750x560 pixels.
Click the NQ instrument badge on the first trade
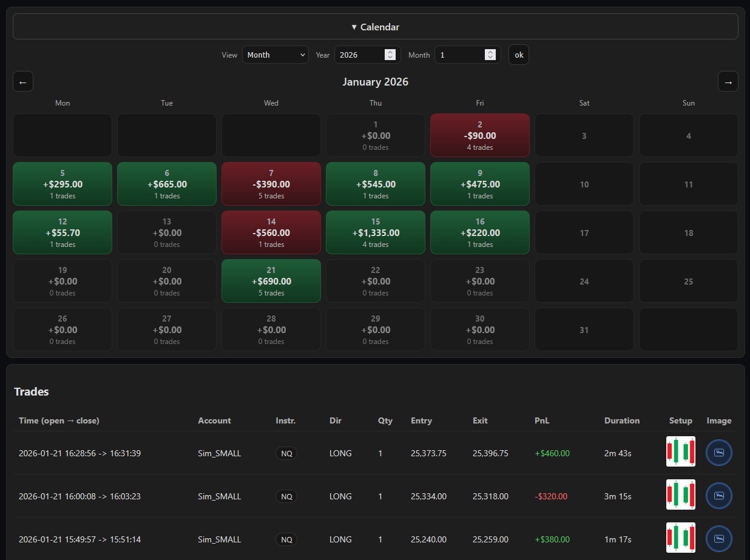tap(286, 453)
